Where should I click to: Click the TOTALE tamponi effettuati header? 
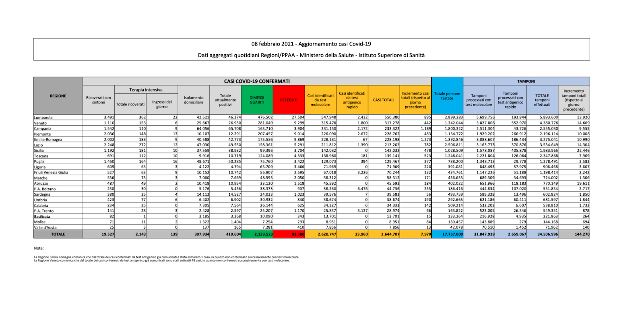(x=542, y=100)
